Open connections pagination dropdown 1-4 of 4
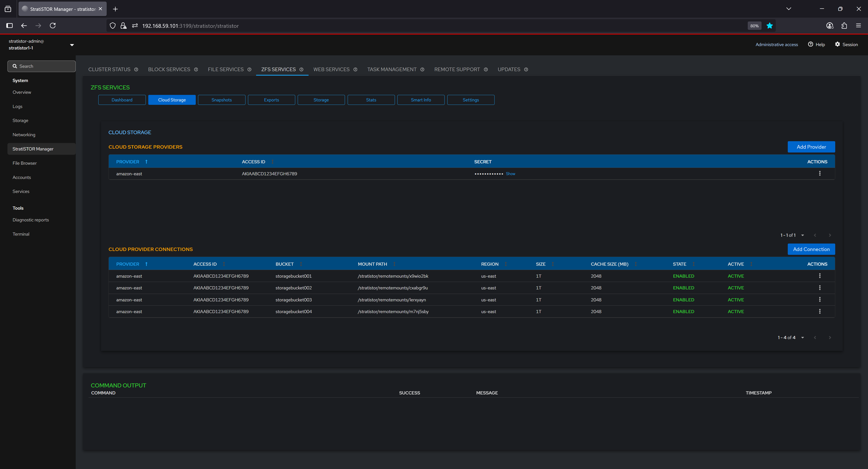The width and height of the screenshot is (868, 469). pos(802,337)
